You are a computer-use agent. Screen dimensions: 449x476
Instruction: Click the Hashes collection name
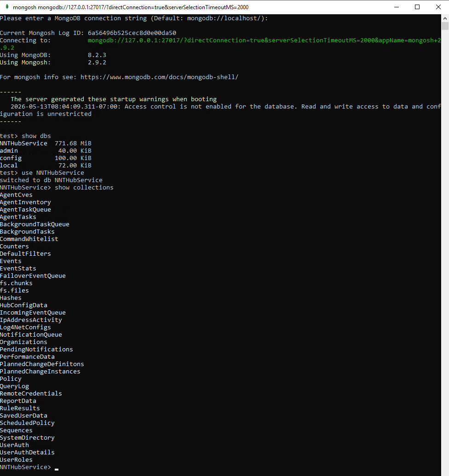pyautogui.click(x=11, y=298)
